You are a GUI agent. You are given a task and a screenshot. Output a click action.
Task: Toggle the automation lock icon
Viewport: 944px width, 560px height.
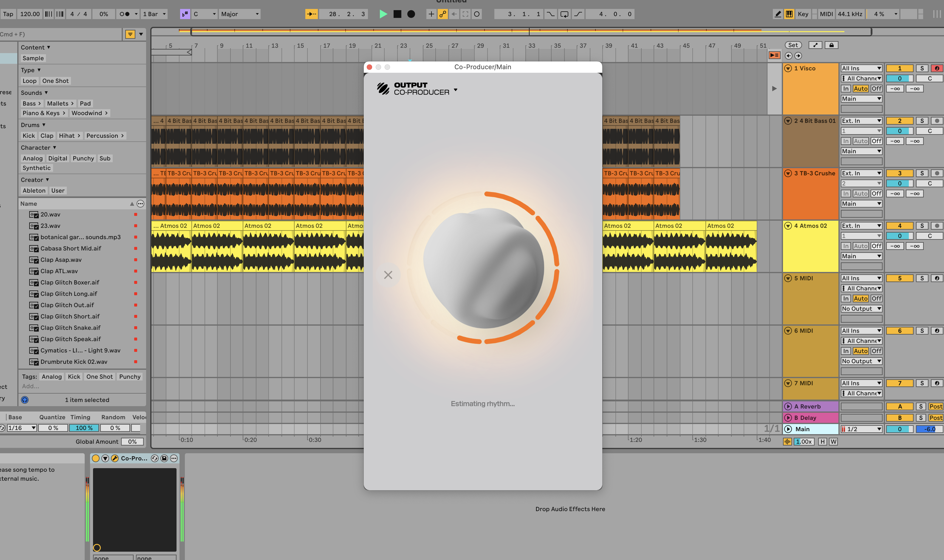[832, 45]
